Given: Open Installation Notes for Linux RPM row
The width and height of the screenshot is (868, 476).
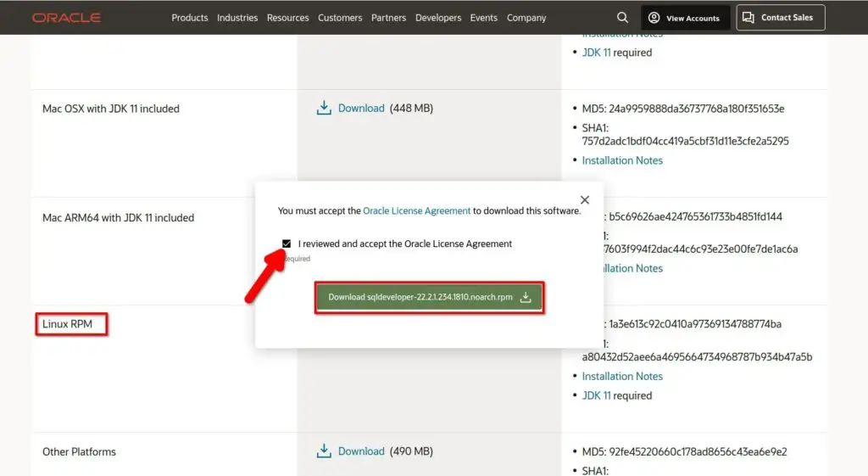Looking at the screenshot, I should [x=622, y=376].
